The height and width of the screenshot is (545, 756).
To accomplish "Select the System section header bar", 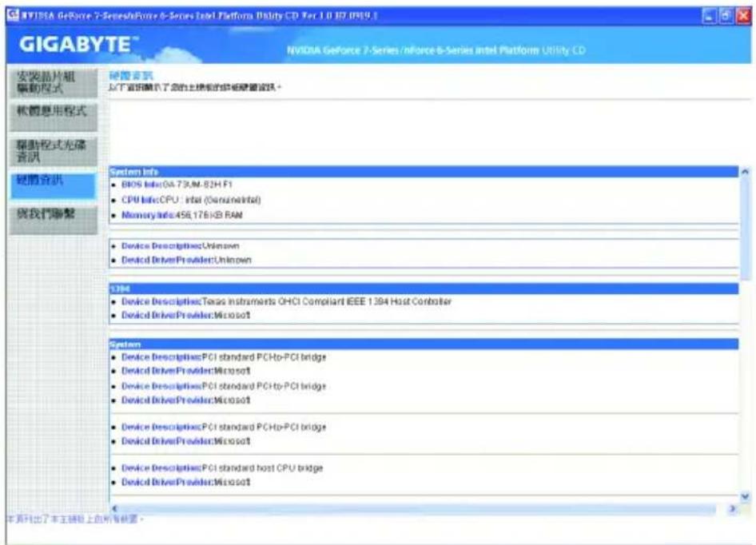I will (x=424, y=344).
